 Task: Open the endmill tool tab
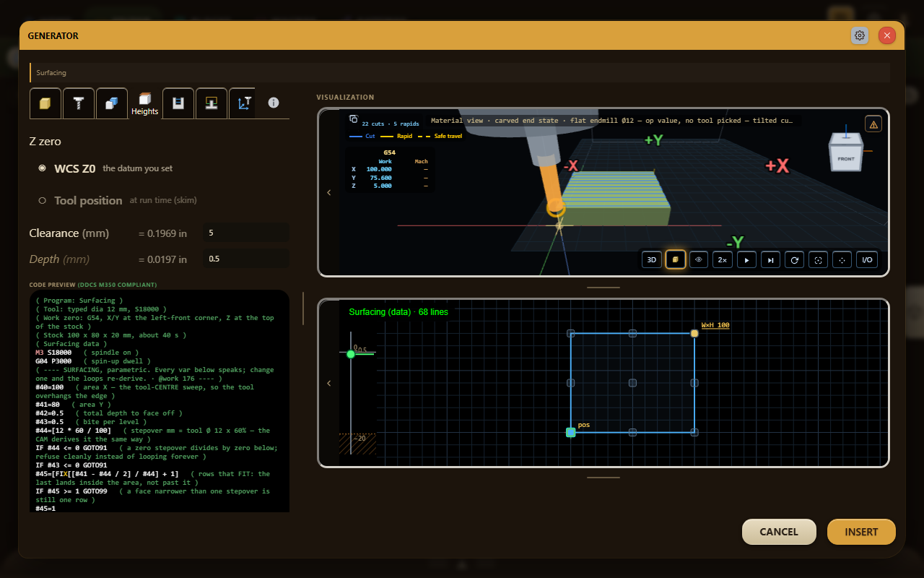[78, 103]
